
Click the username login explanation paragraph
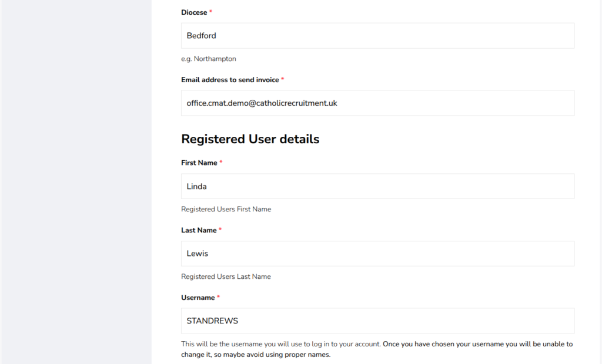pos(376,349)
